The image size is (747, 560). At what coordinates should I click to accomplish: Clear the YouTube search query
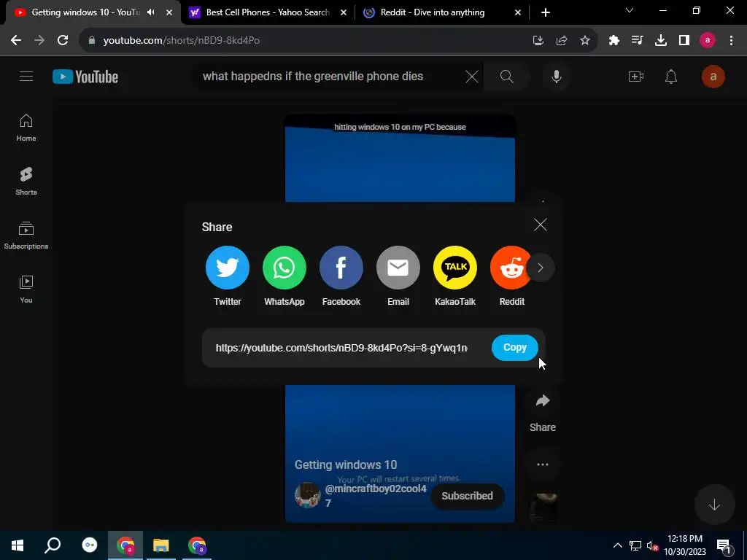(x=472, y=76)
